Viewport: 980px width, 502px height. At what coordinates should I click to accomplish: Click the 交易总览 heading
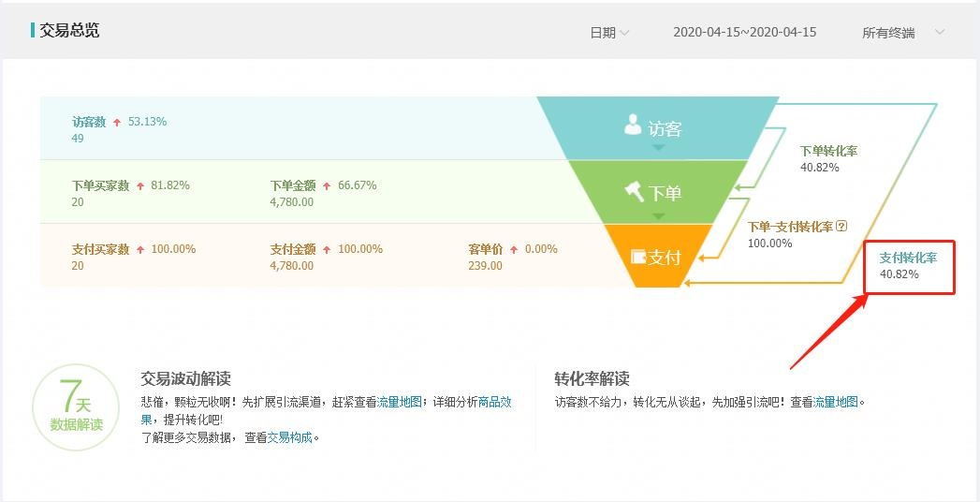(x=69, y=30)
